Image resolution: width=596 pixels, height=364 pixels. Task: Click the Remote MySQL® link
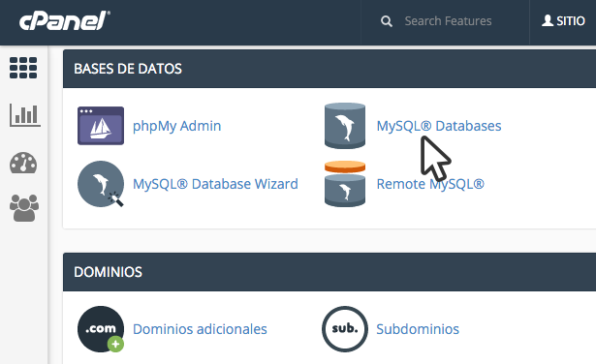pyautogui.click(x=430, y=184)
